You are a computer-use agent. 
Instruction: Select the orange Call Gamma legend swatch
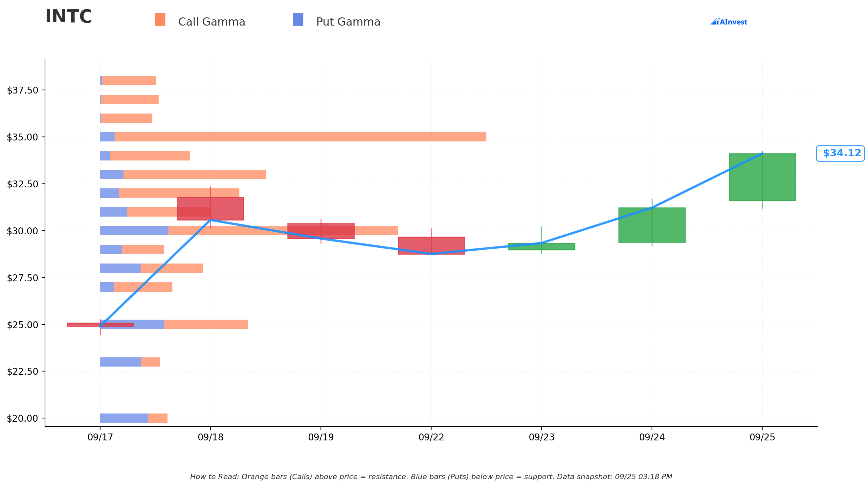tap(160, 20)
